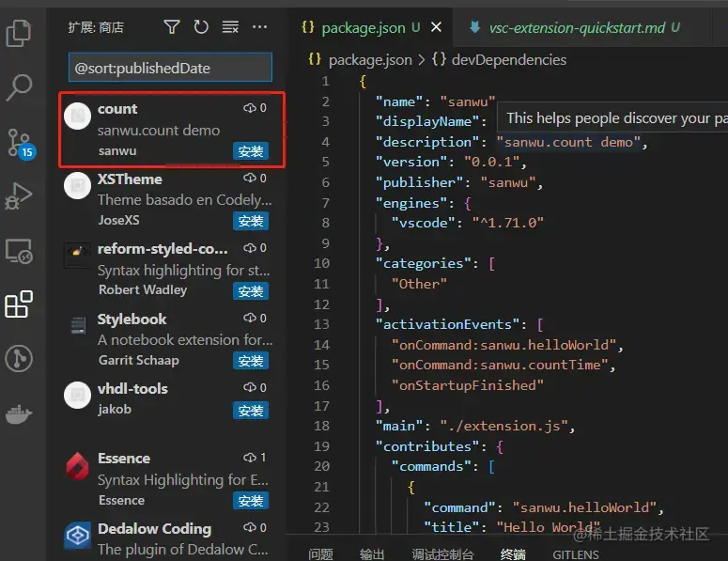Click the "publisher" key on line 6

pyautogui.click(x=419, y=182)
